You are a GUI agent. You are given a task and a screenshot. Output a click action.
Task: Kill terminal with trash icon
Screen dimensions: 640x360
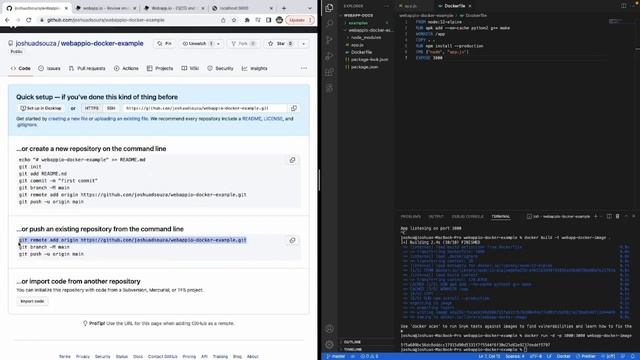[617, 216]
